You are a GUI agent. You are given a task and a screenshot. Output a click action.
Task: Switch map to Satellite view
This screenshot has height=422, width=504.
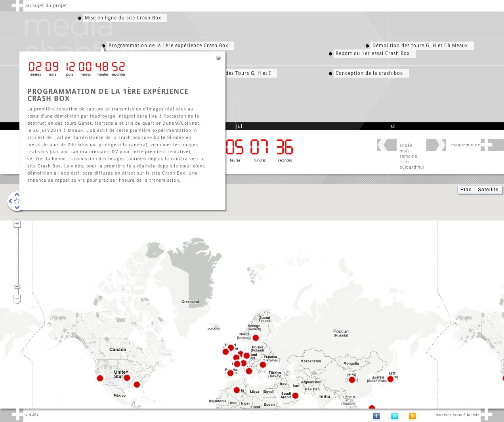coord(488,190)
